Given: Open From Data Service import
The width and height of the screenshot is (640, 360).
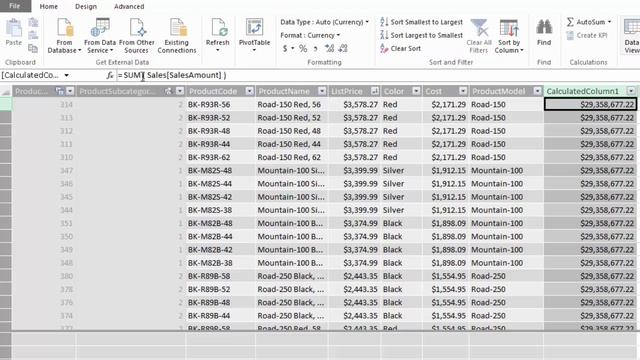Looking at the screenshot, I should [100, 36].
